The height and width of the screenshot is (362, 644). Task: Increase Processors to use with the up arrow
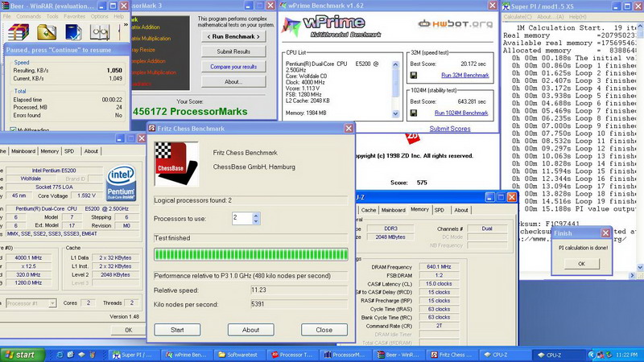[x=256, y=215]
